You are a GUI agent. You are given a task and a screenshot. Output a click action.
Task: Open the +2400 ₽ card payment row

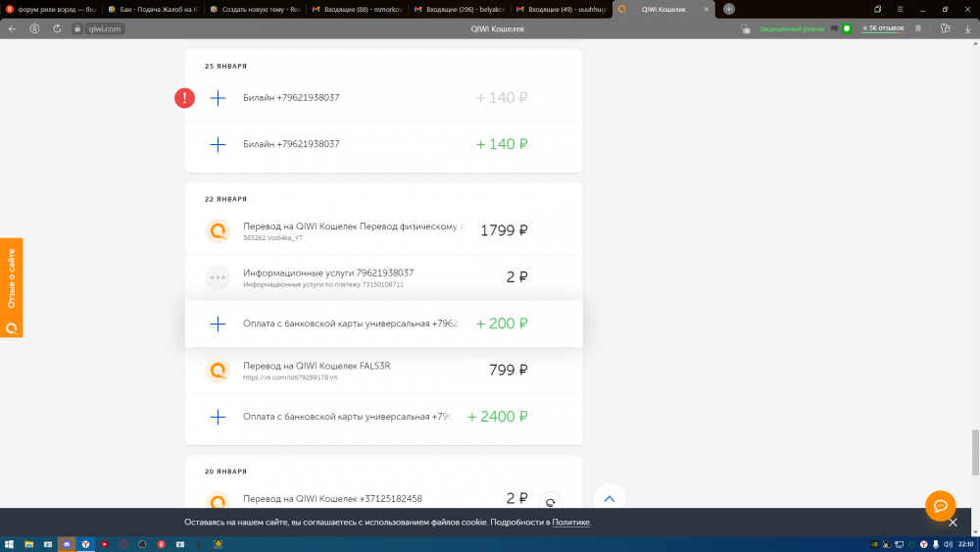pos(384,417)
